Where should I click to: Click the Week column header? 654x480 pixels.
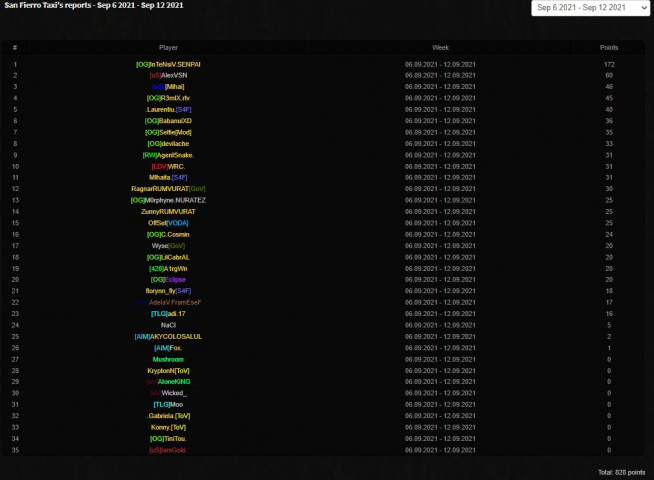440,47
